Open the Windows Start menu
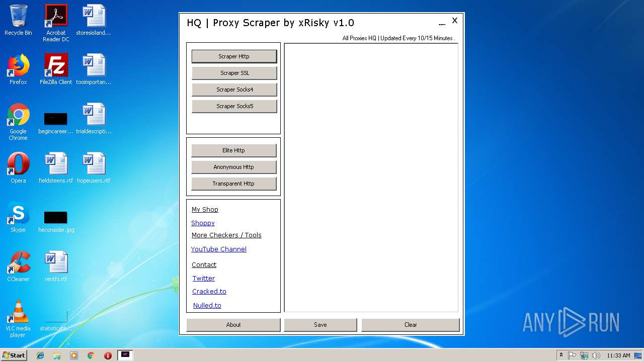 (x=14, y=355)
